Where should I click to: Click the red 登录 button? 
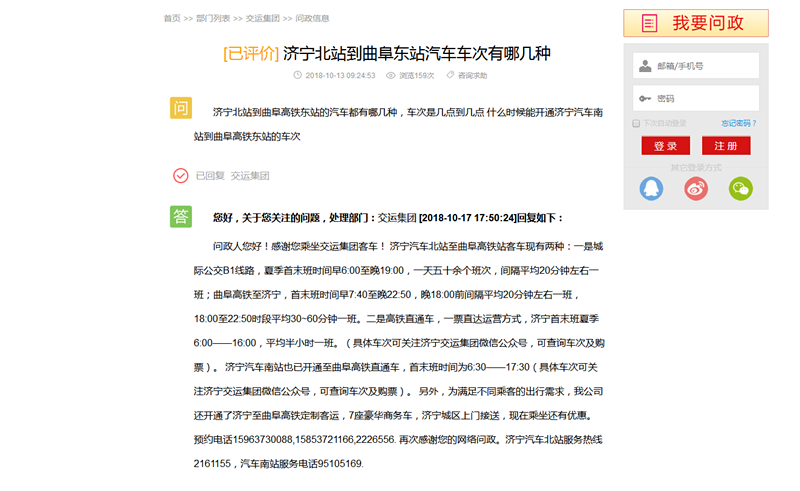(666, 145)
